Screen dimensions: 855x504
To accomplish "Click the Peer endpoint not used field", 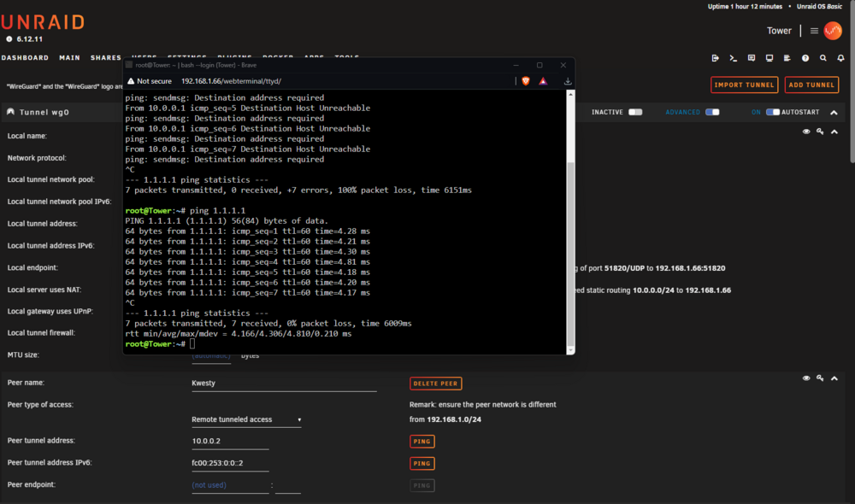I will (230, 485).
